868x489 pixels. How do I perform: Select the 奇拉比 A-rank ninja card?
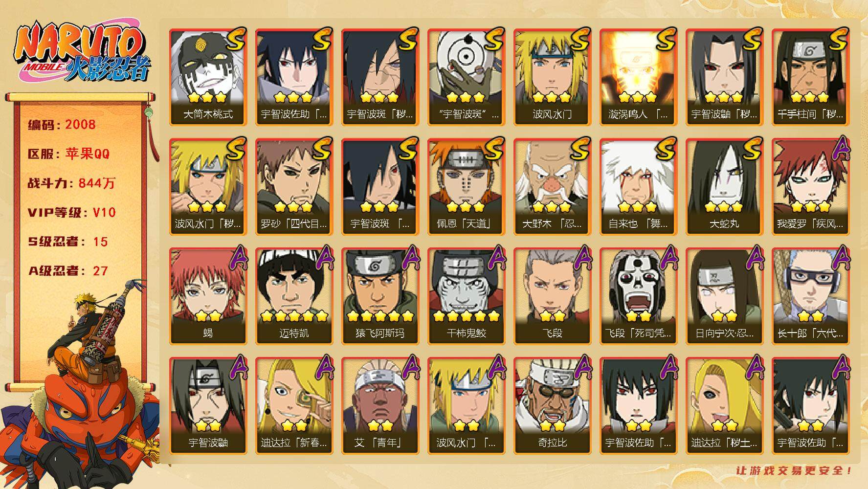click(x=552, y=406)
